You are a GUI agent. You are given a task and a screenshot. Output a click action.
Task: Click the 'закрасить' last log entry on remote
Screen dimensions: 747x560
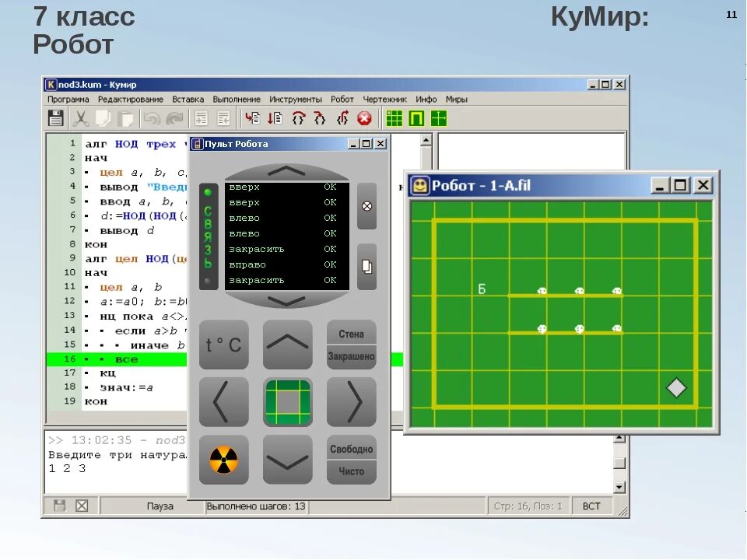click(x=256, y=280)
